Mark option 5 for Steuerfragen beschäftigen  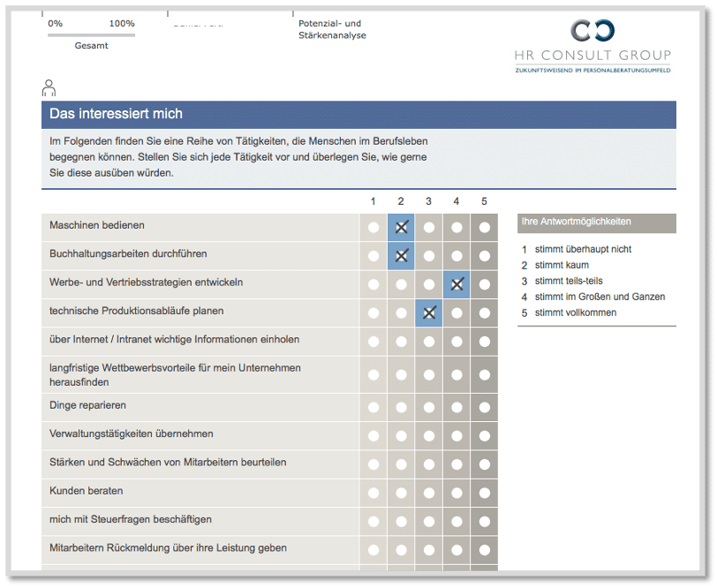tap(484, 522)
